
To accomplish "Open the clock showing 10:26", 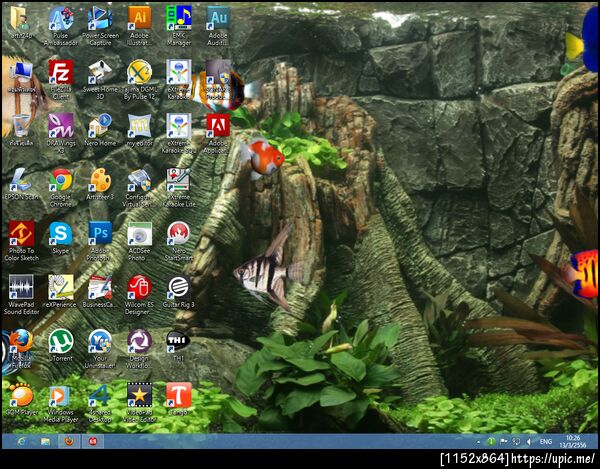I will tap(573, 441).
